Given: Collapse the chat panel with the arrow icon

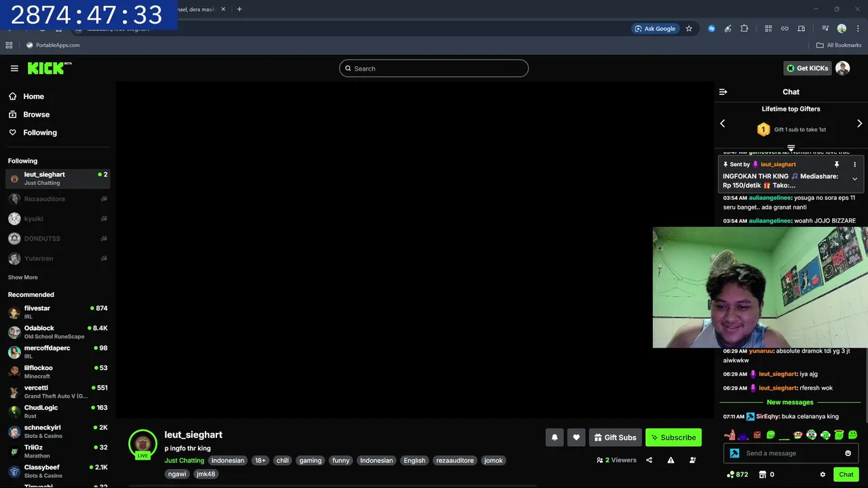Looking at the screenshot, I should pyautogui.click(x=723, y=91).
